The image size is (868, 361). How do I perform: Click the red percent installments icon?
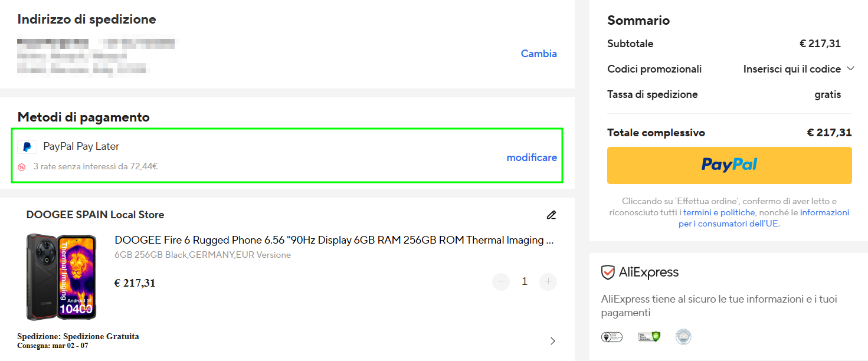coord(22,167)
